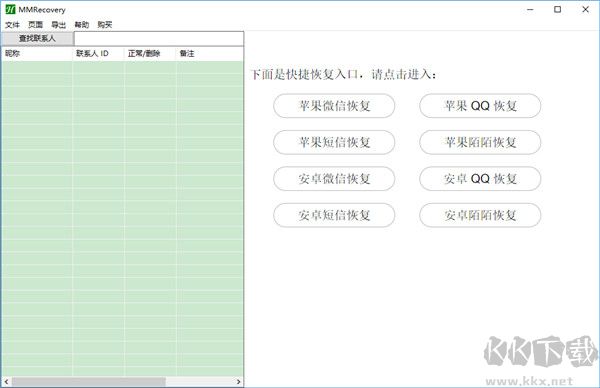Minimize the MMRecovery window

coord(530,10)
